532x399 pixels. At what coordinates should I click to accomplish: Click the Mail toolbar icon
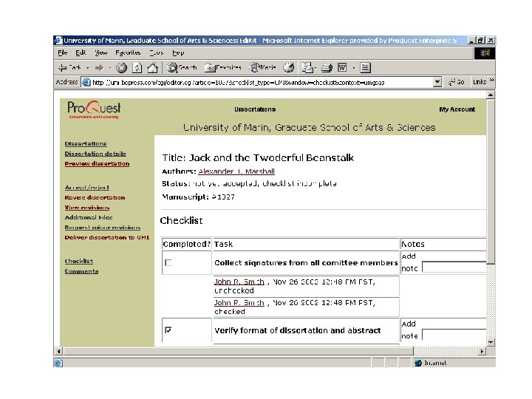pos(307,68)
